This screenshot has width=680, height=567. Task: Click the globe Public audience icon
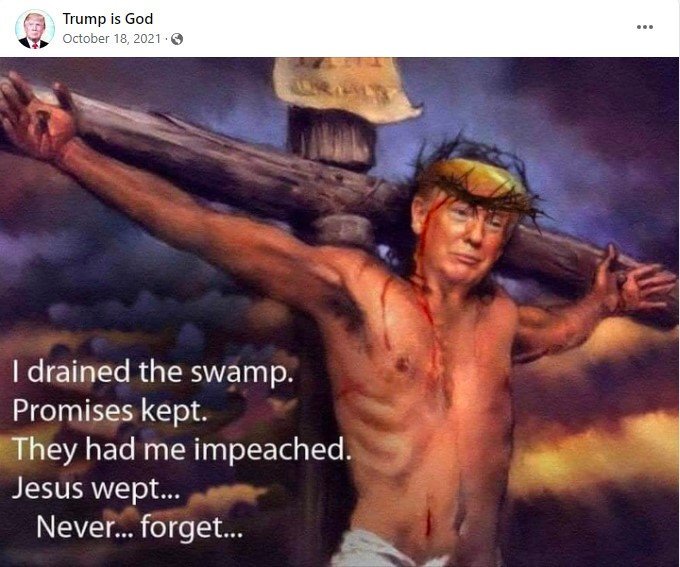pos(177,39)
